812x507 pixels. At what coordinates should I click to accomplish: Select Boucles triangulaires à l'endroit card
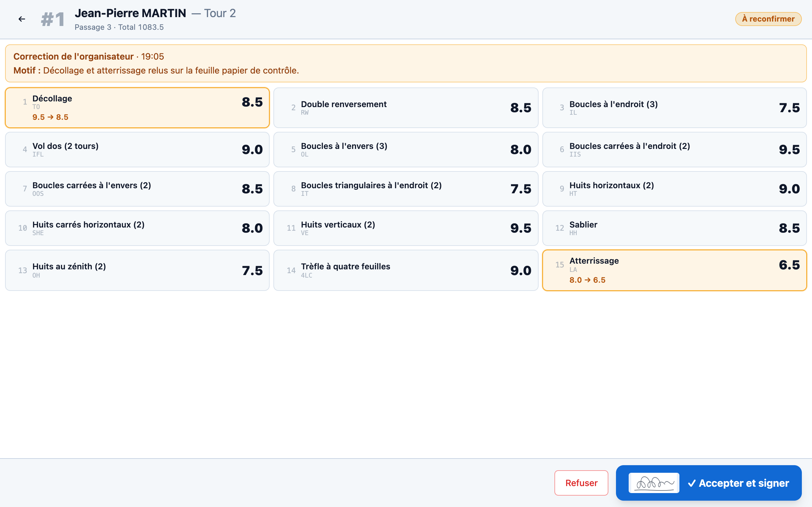pos(406,189)
